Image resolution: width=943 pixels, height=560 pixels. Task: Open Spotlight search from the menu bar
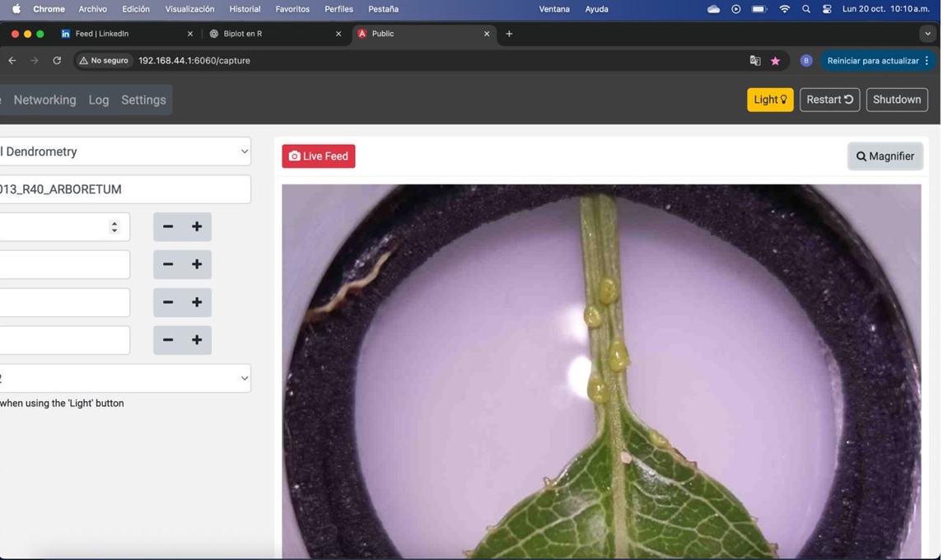806,9
